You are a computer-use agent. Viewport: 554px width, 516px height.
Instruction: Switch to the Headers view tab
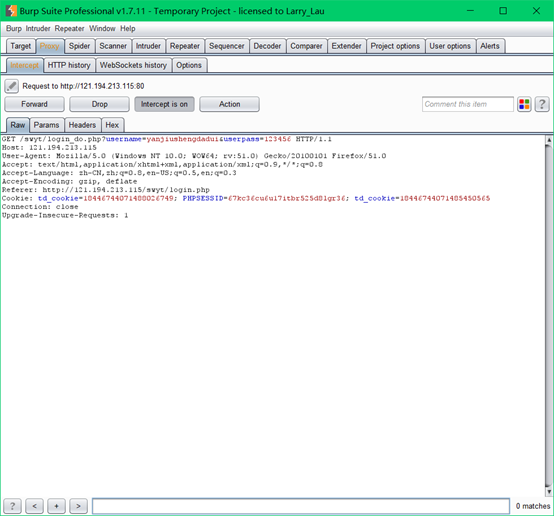click(x=82, y=125)
